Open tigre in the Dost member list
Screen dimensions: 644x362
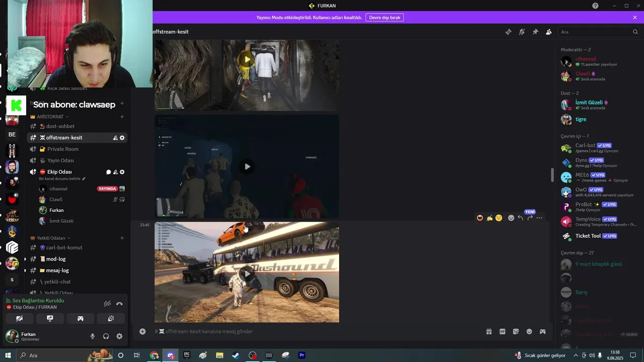click(x=599, y=119)
